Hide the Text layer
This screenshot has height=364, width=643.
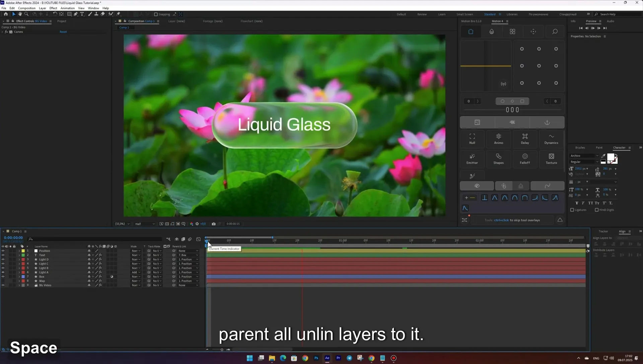(3, 255)
